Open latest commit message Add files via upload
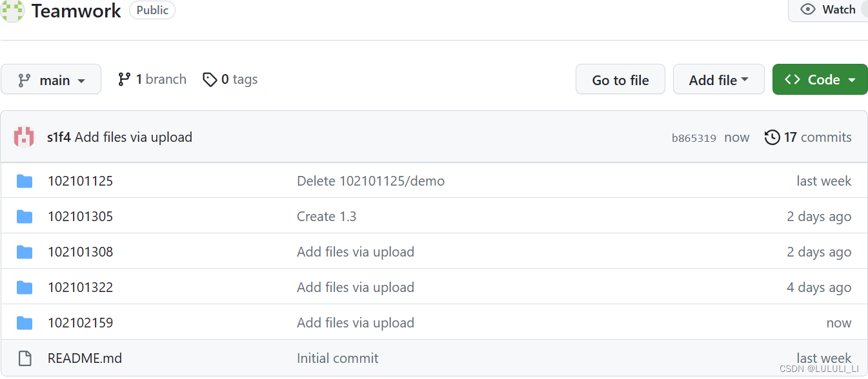The height and width of the screenshot is (379, 868). pyautogui.click(x=134, y=137)
